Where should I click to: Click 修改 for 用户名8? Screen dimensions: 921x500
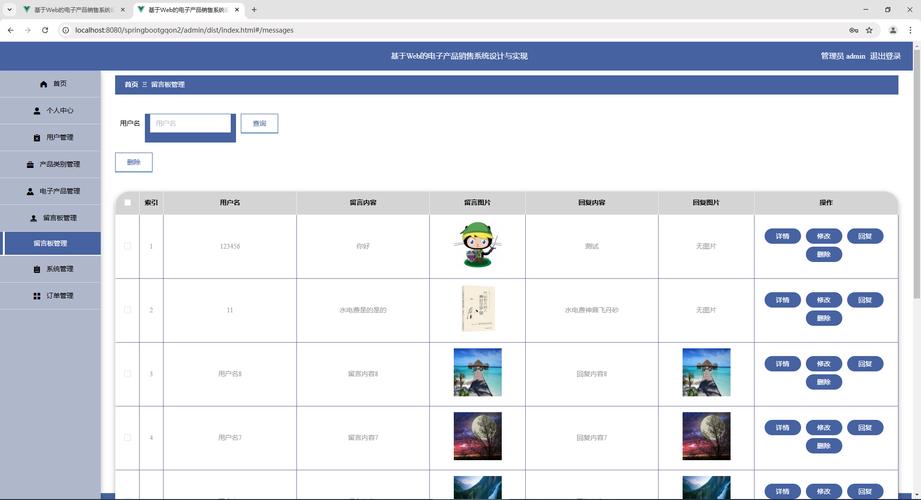point(823,364)
